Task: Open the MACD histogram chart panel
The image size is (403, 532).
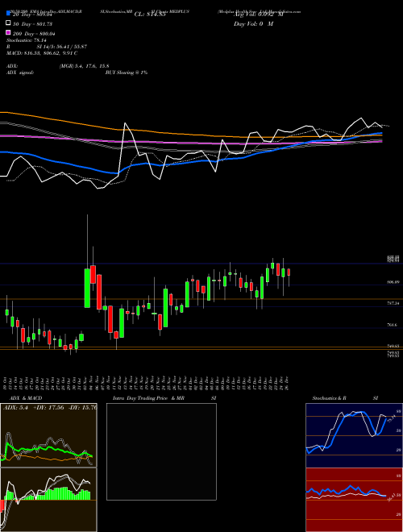Action: [x=48, y=500]
